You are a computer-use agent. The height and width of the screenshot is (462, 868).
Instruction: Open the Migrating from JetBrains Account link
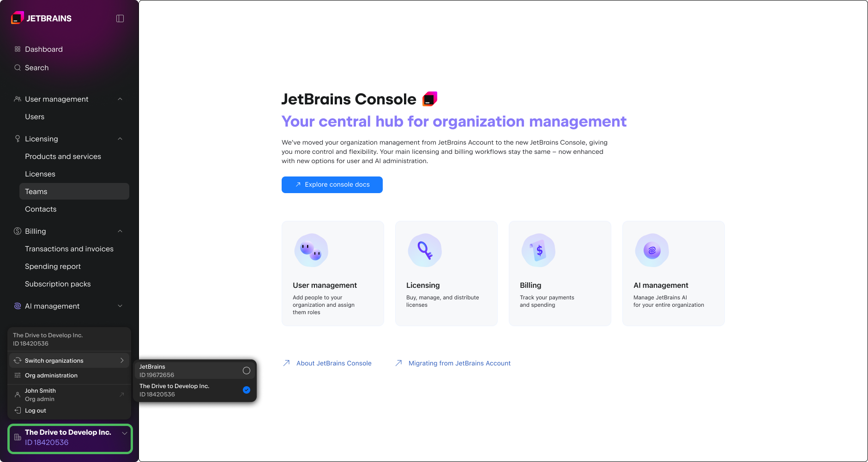(x=459, y=363)
